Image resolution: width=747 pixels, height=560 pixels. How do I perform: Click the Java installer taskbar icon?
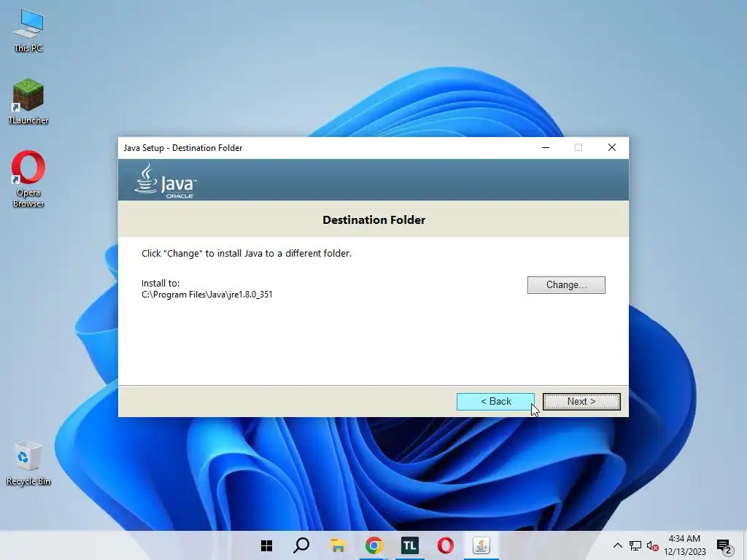click(481, 545)
